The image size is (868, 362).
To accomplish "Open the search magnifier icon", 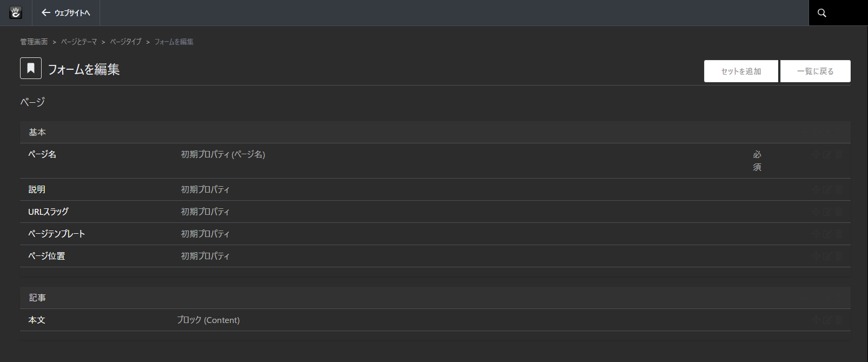I will point(822,13).
